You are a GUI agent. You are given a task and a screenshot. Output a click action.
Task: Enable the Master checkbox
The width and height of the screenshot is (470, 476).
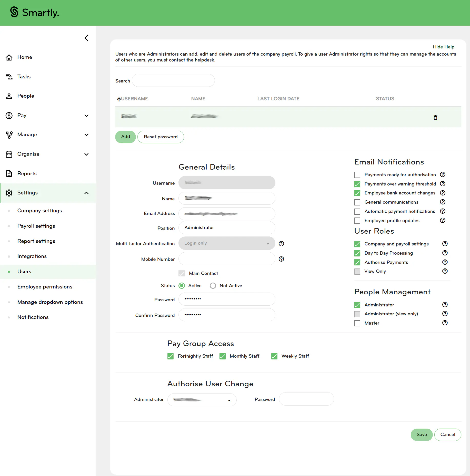tap(357, 323)
